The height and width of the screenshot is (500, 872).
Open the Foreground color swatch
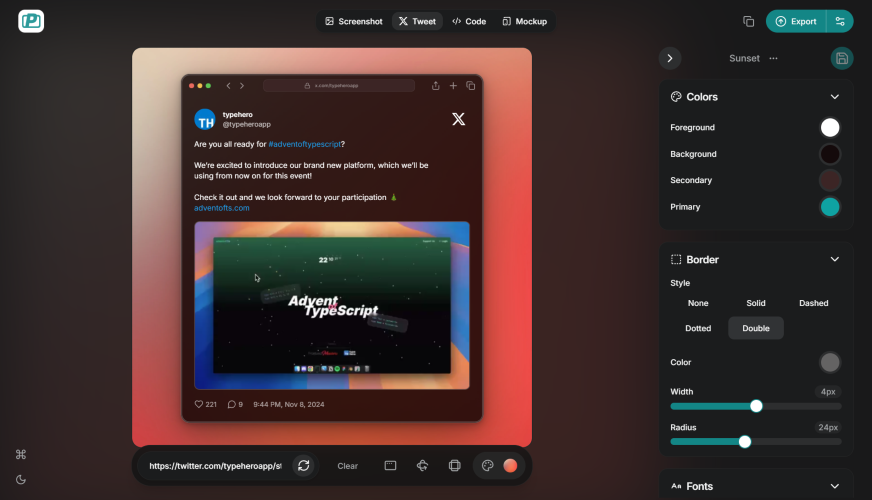coord(830,127)
